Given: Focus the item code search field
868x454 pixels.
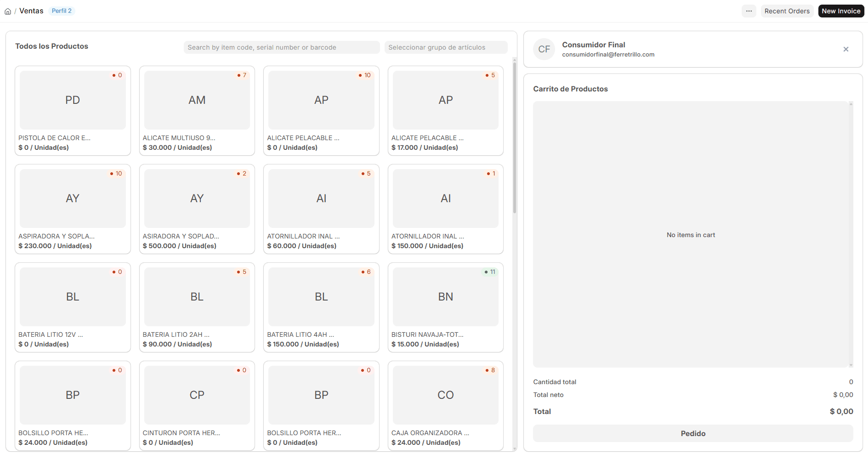Looking at the screenshot, I should 282,47.
